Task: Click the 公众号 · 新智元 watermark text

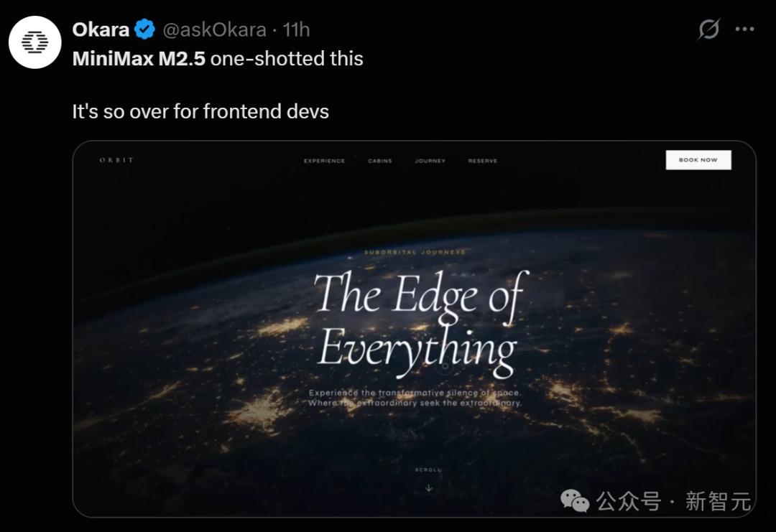Action: point(674,500)
